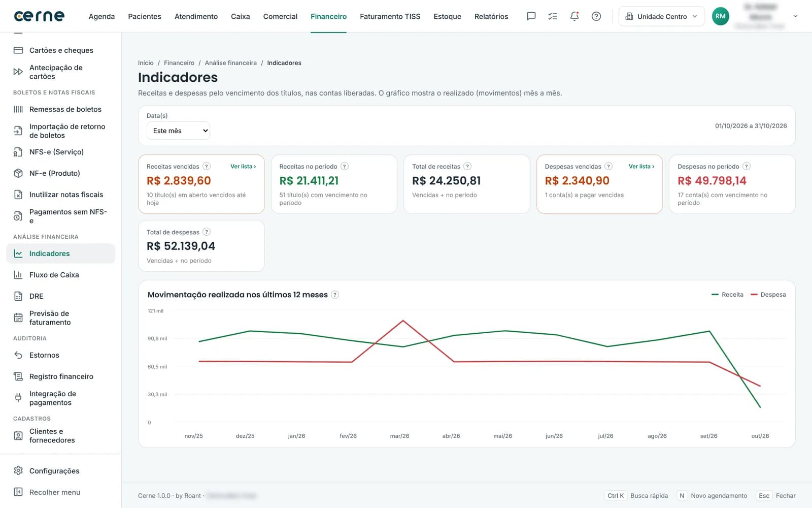812x508 pixels.
Task: Open the help circle icon in header
Action: (x=596, y=16)
